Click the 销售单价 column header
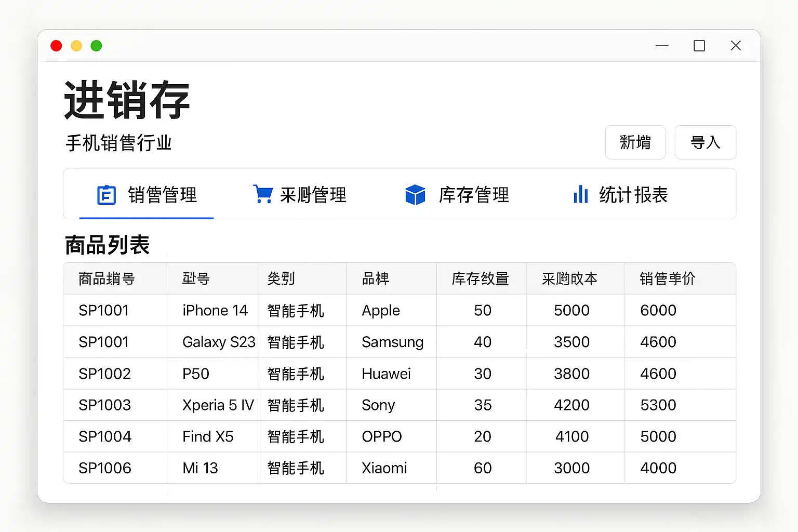Image resolution: width=798 pixels, height=532 pixels. pyautogui.click(x=667, y=279)
